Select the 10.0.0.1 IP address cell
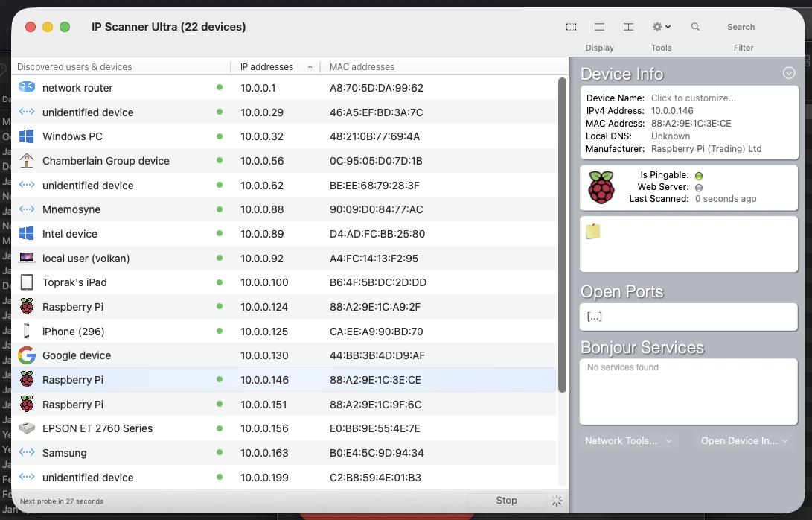 [258, 88]
